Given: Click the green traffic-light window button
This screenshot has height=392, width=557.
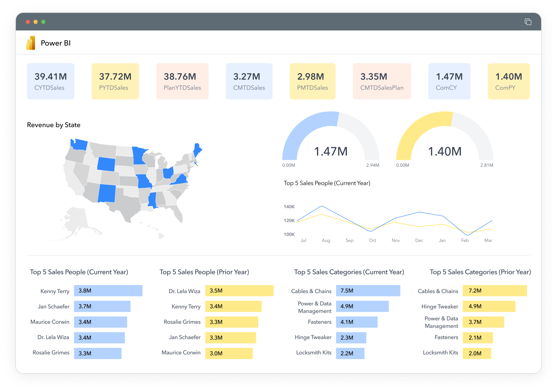Looking at the screenshot, I should 44,22.
